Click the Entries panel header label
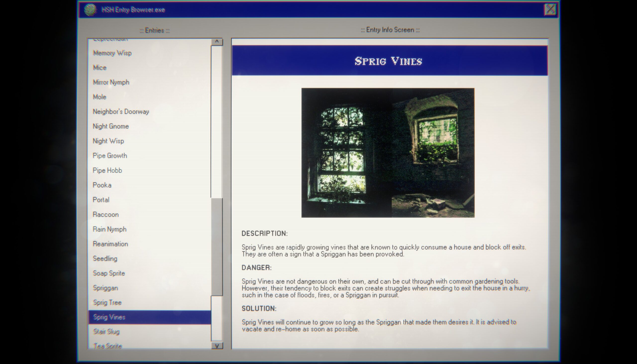Viewport: 637px width, 364px height. [x=154, y=30]
